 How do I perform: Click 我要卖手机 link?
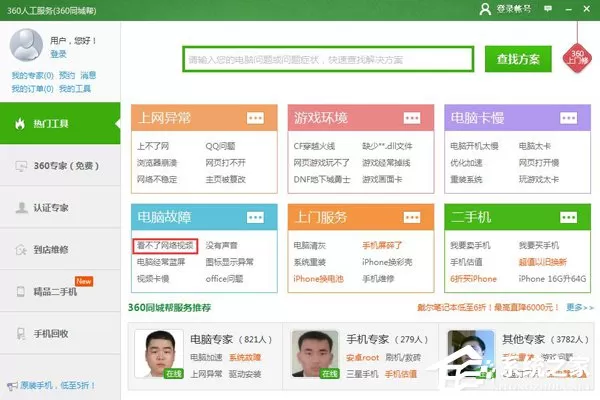[x=470, y=245]
